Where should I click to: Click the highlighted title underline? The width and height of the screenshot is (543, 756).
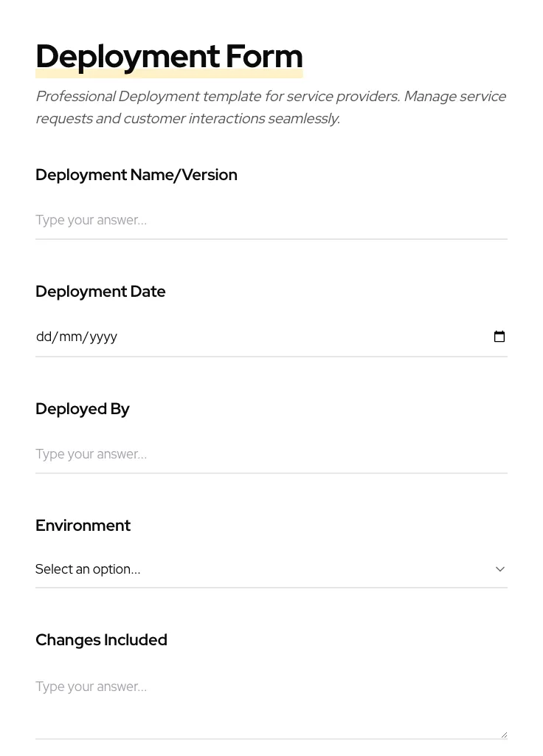tap(169, 73)
